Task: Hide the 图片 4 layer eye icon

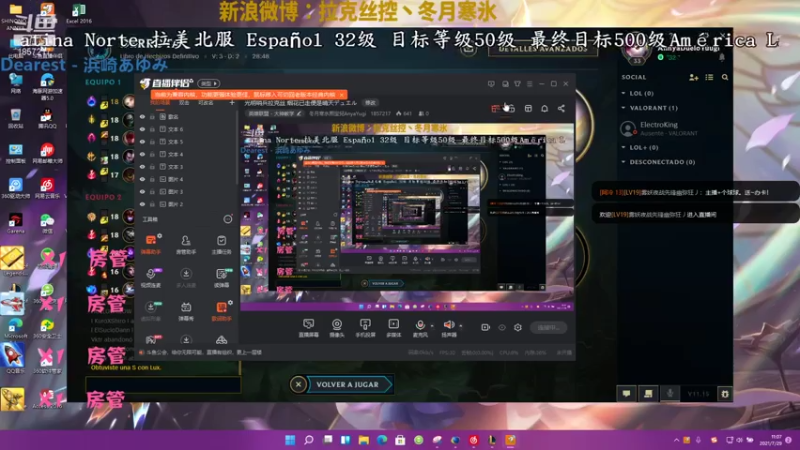Action: click(142, 179)
